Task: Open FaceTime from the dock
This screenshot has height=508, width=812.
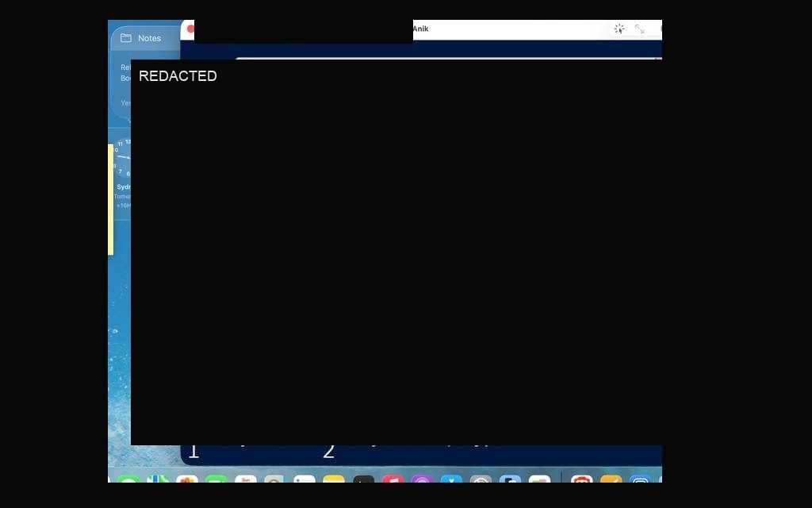Action: (216, 479)
